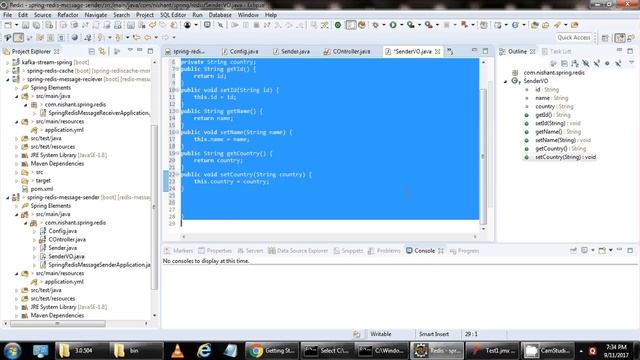Collapse the spring-redis-message-sender project

(7, 198)
